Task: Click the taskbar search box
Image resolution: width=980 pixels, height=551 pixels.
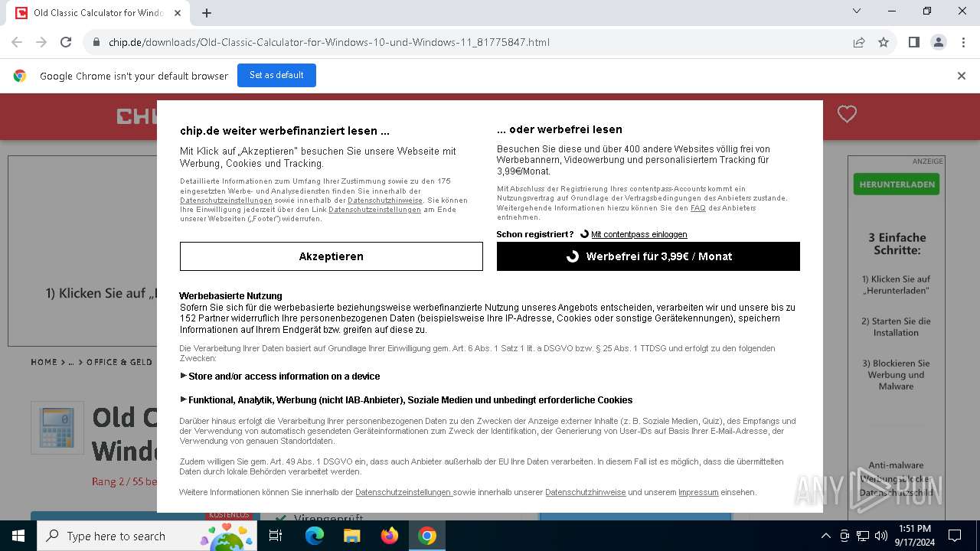Action: 148,536
